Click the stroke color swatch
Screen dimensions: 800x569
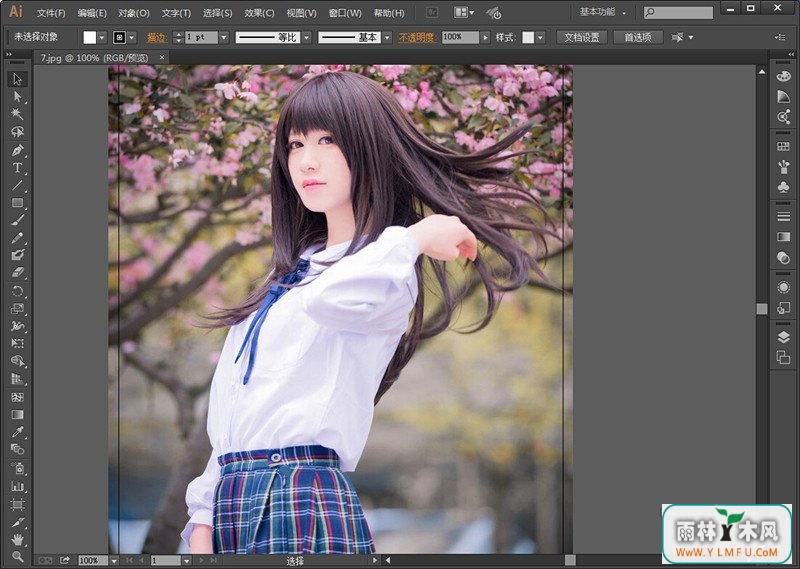click(119, 37)
